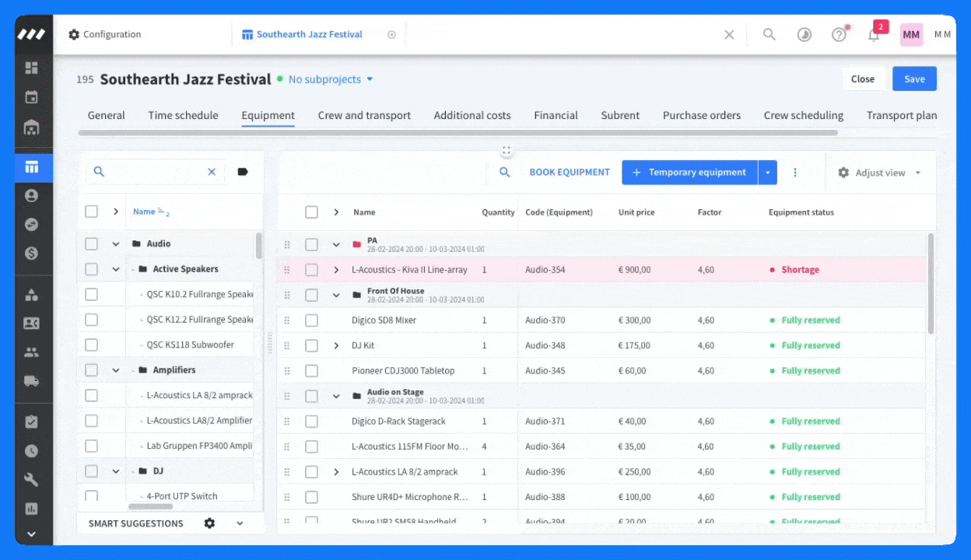Open the three-dot more options menu

click(795, 173)
